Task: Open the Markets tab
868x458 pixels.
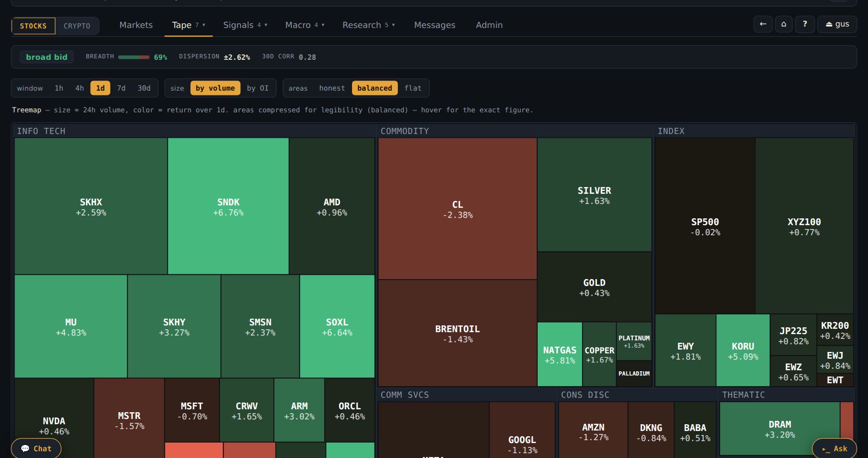Action: tap(136, 25)
